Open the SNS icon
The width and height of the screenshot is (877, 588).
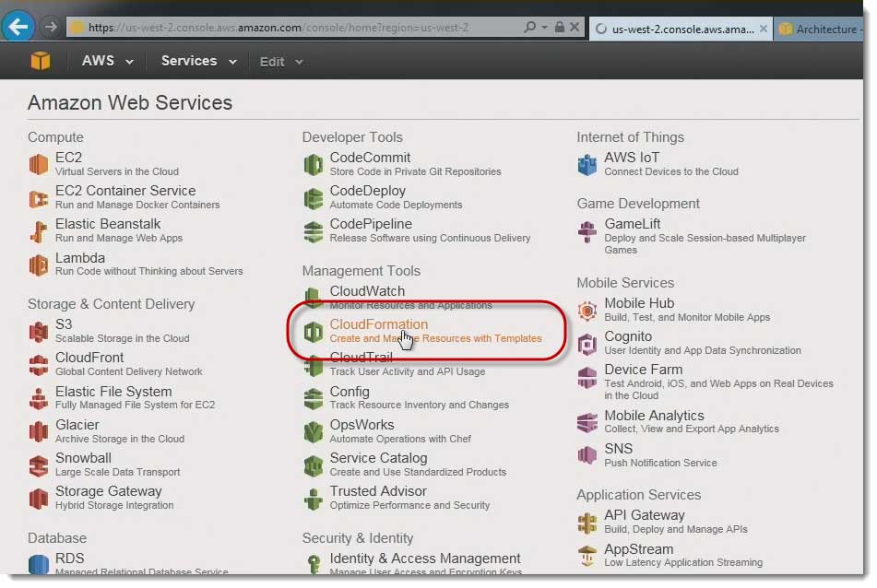pyautogui.click(x=587, y=455)
